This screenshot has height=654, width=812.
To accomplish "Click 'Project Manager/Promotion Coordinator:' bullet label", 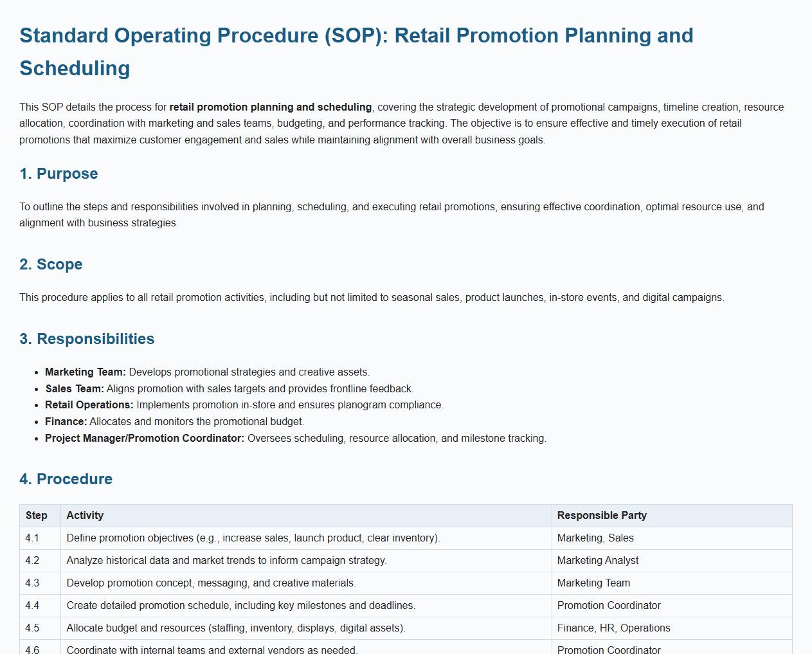I will (145, 439).
